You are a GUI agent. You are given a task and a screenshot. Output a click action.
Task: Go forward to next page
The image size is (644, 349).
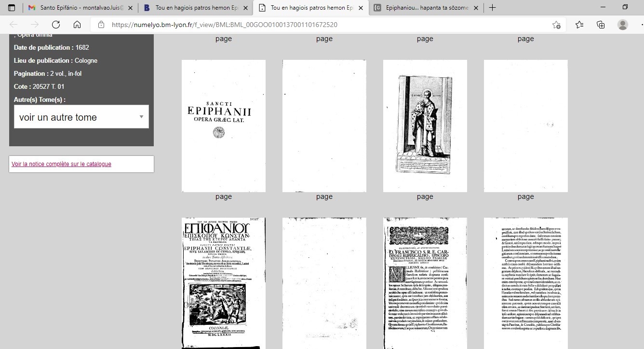(35, 25)
